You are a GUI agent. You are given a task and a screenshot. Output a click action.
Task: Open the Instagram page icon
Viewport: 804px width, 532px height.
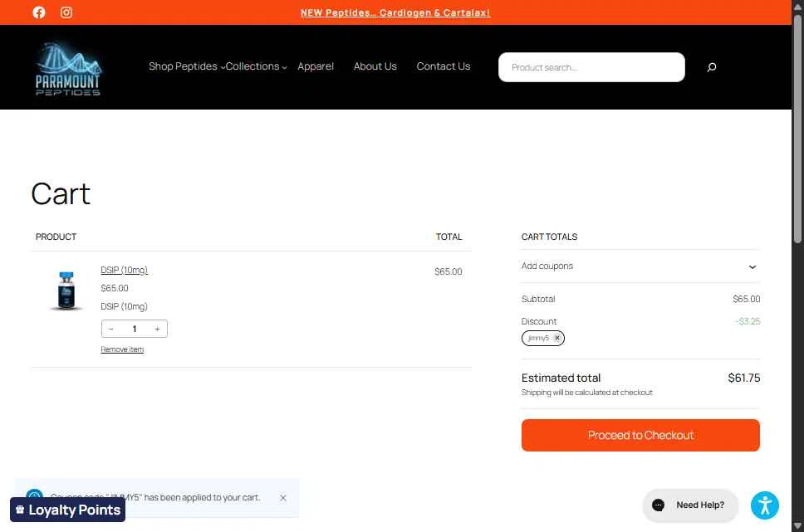[66, 12]
